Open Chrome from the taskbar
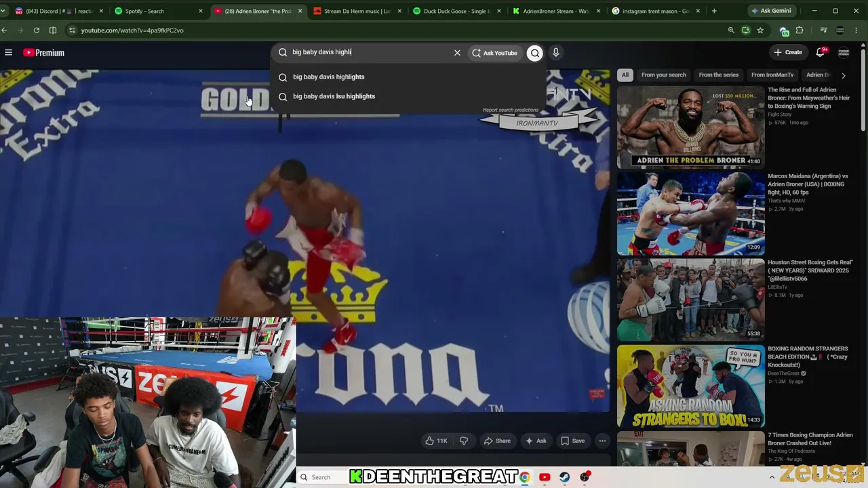This screenshot has width=868, height=488. (x=524, y=477)
